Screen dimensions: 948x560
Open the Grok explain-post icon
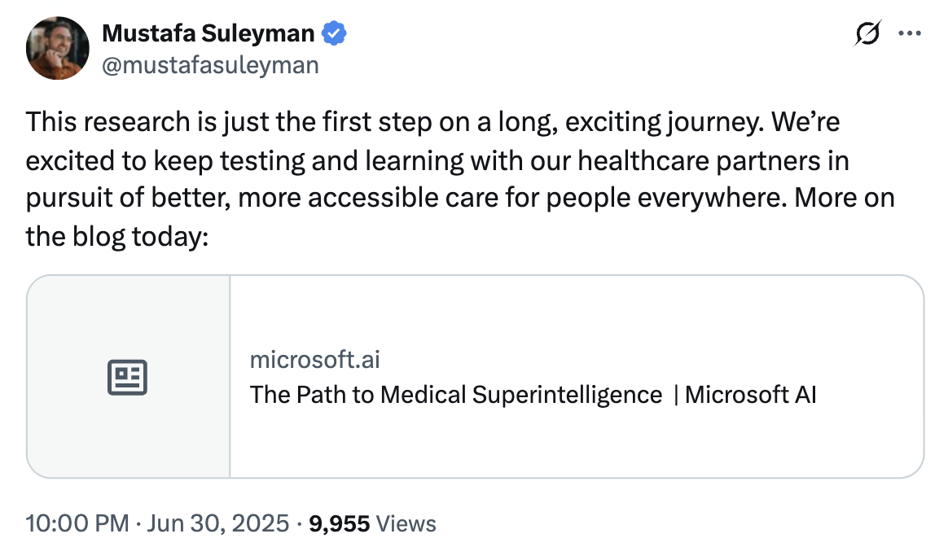867,33
